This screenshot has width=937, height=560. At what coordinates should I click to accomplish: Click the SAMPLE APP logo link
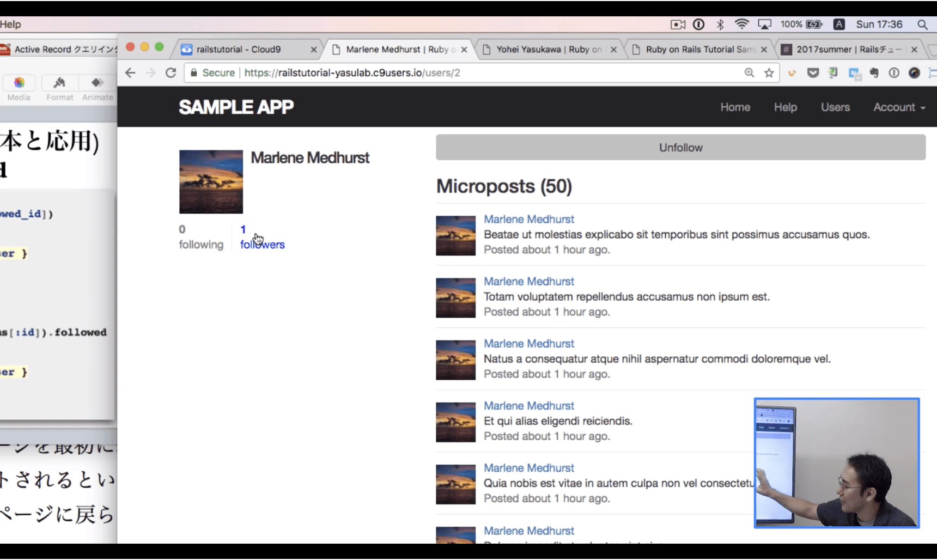[236, 107]
